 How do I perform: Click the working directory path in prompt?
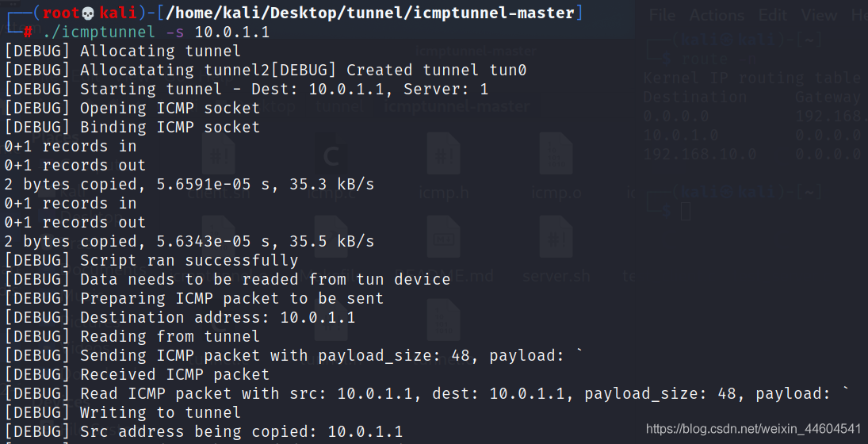pos(369,13)
